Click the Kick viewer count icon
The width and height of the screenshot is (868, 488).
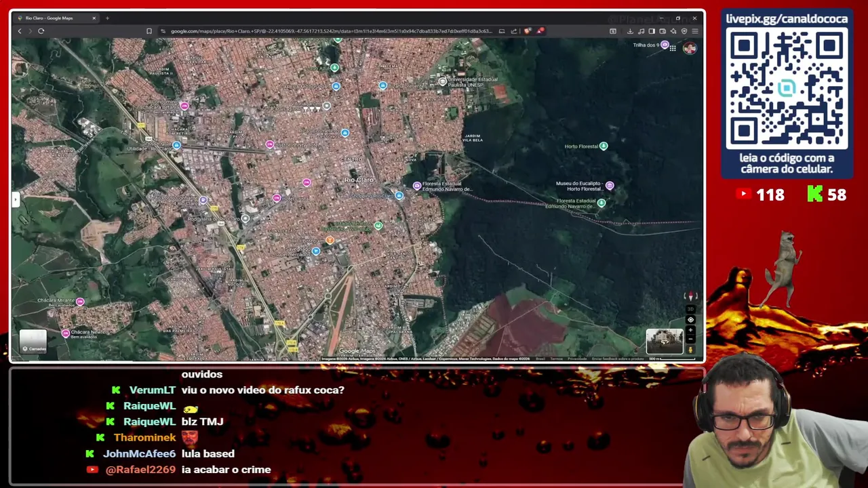pos(814,195)
